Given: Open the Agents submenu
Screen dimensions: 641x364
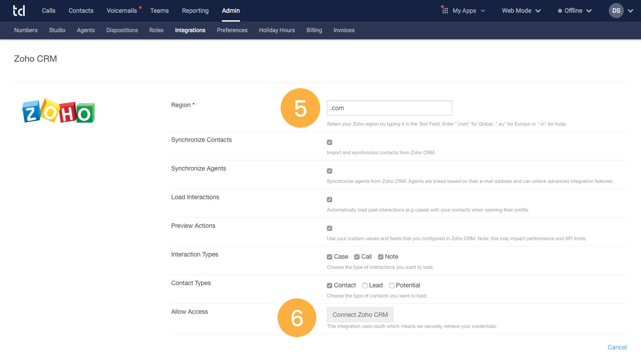Looking at the screenshot, I should (86, 30).
